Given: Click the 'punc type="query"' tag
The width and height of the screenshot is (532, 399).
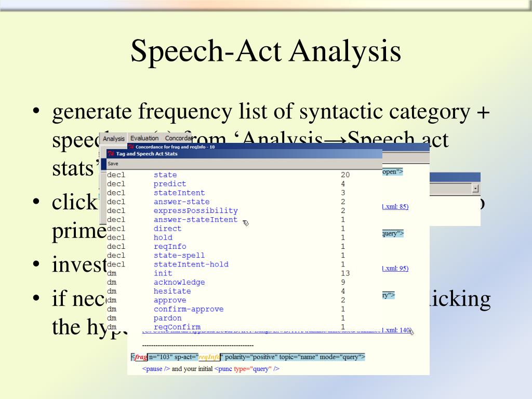Looking at the screenshot, I should (x=247, y=369).
